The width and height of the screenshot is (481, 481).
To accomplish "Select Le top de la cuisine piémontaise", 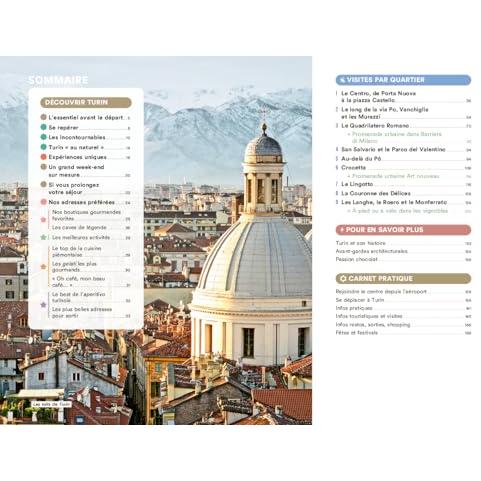I will pyautogui.click(x=91, y=251).
